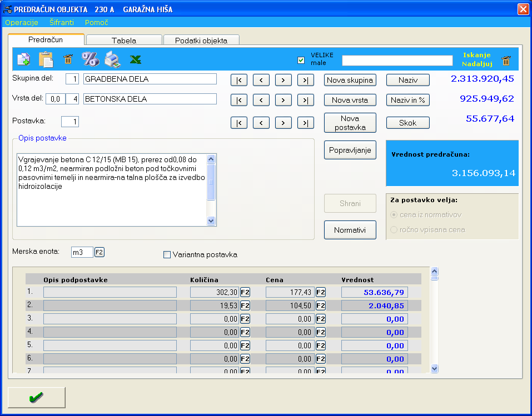This screenshot has width=532, height=416.
Task: Click the percent icon in toolbar
Action: click(x=90, y=59)
